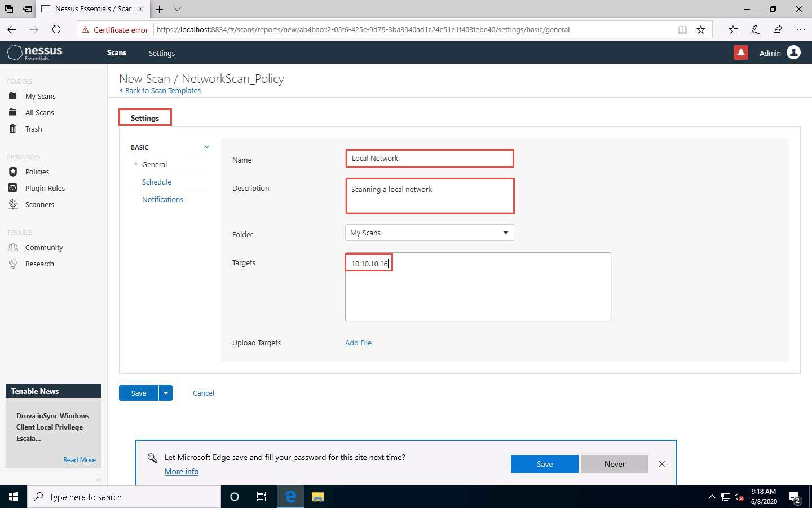This screenshot has width=812, height=508.
Task: Click the Community people icon
Action: pos(13,247)
